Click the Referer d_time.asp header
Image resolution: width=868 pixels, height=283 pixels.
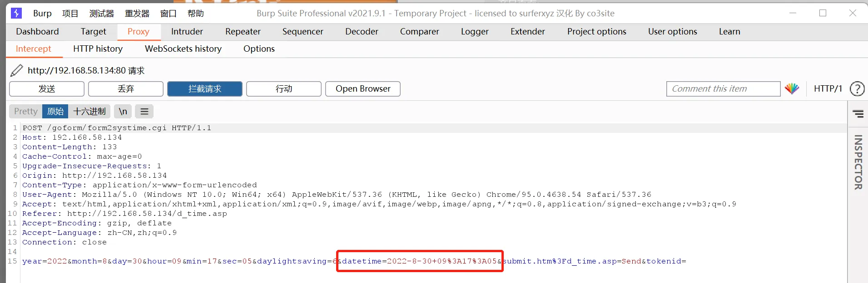tap(124, 214)
